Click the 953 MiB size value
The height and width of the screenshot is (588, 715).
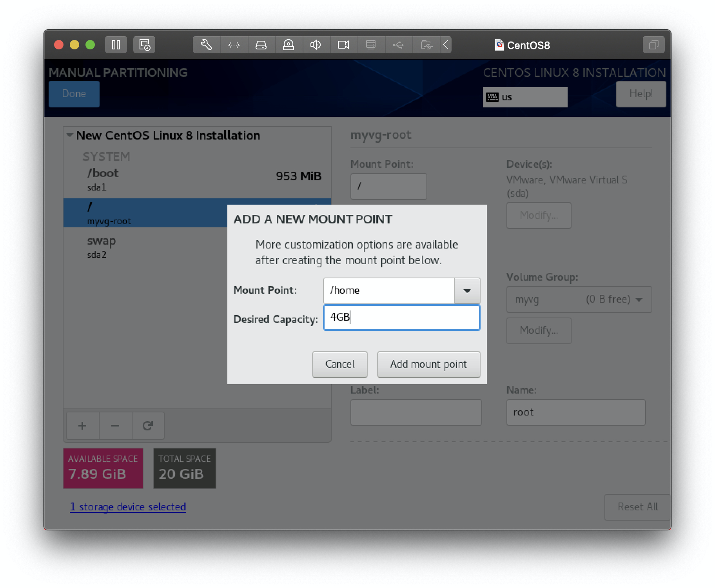pyautogui.click(x=298, y=176)
